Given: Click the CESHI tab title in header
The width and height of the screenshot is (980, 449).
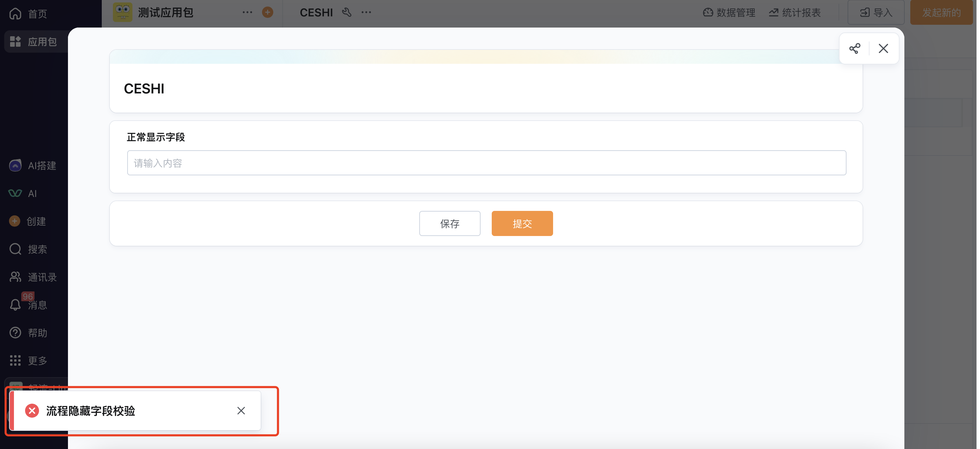Looking at the screenshot, I should (316, 13).
